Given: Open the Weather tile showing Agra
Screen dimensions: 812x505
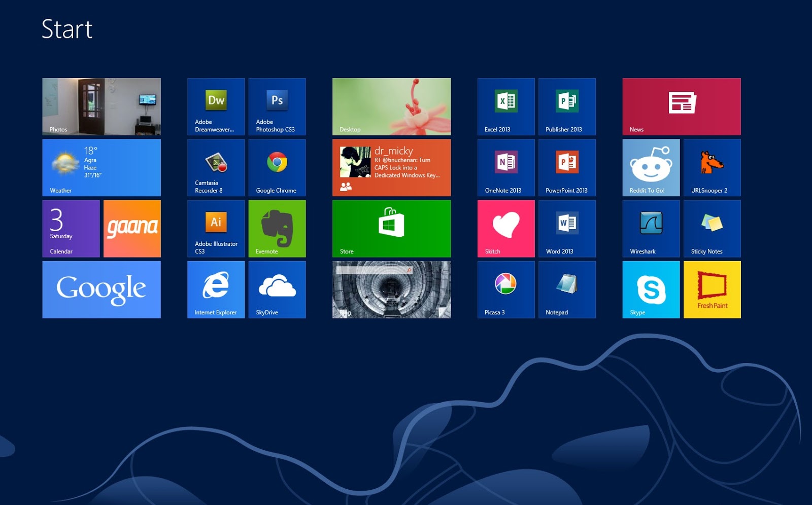Looking at the screenshot, I should pyautogui.click(x=101, y=167).
